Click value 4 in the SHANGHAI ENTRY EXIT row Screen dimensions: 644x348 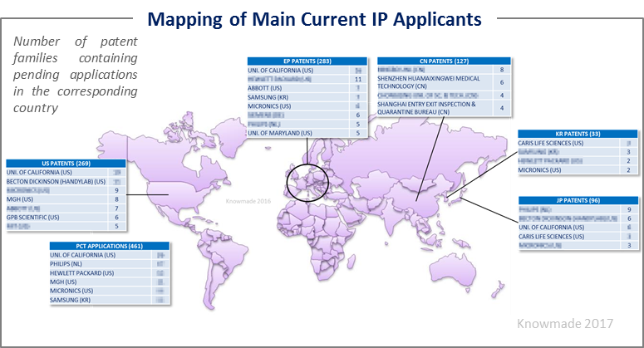coord(501,108)
